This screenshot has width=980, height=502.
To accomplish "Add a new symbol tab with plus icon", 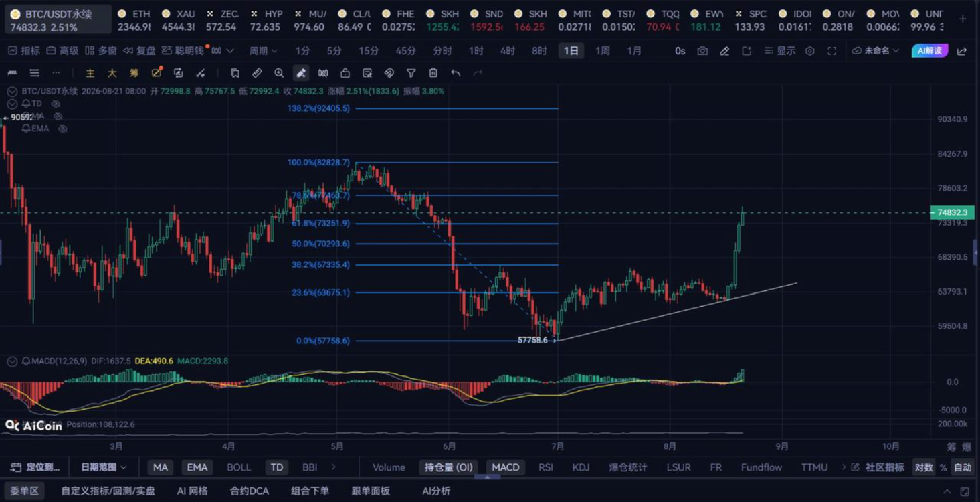I will pyautogui.click(x=963, y=19).
